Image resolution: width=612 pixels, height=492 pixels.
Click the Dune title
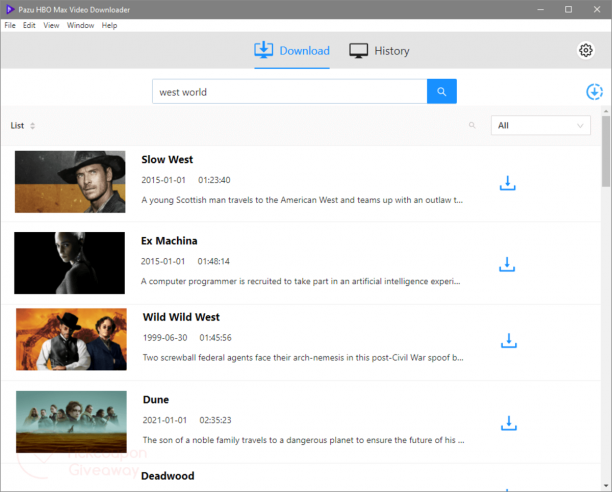(x=156, y=400)
